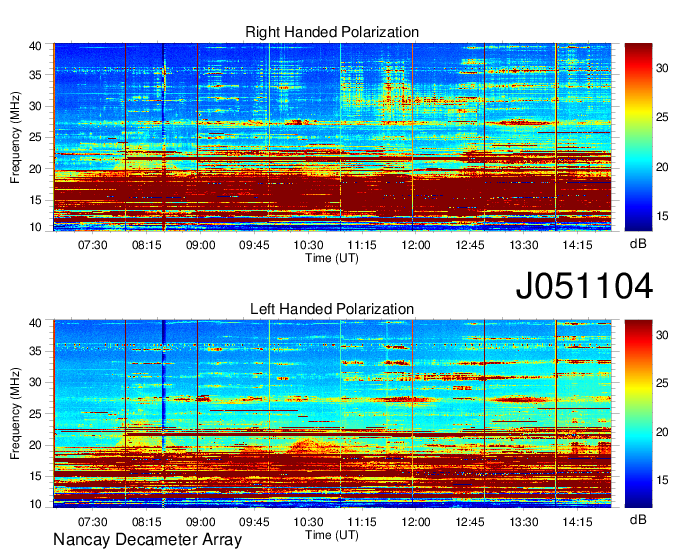
Task: Click the 20 dB value on the bottom color bar
Action: pos(662,432)
